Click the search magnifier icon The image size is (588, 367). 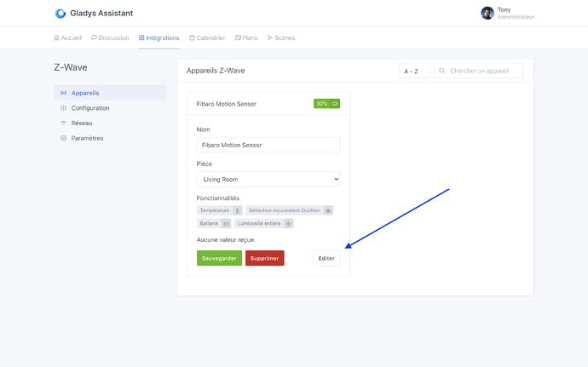coord(442,71)
